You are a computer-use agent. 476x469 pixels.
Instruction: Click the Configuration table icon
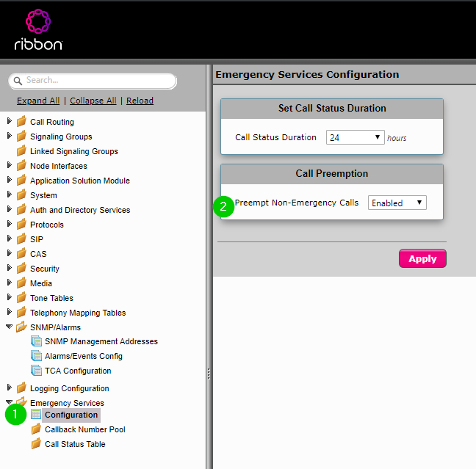(36, 414)
